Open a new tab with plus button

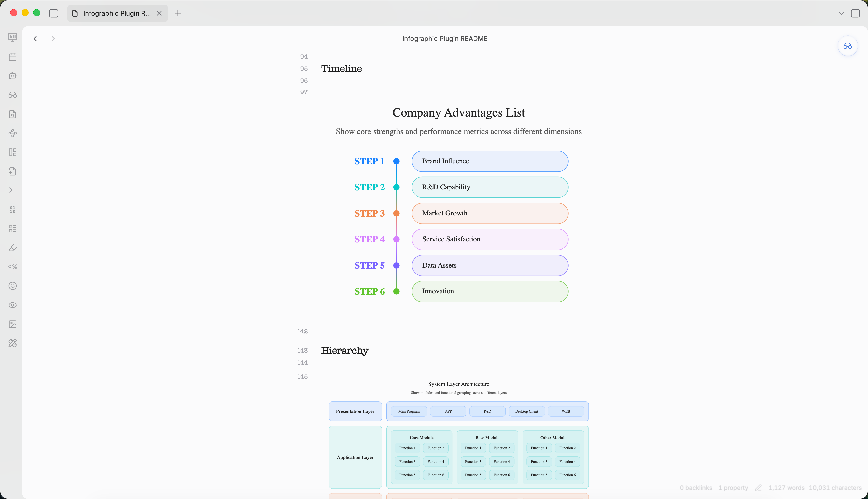[177, 13]
